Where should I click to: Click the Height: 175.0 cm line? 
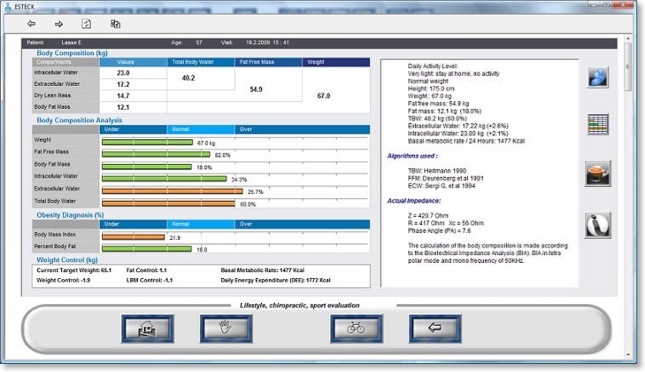[431, 88]
